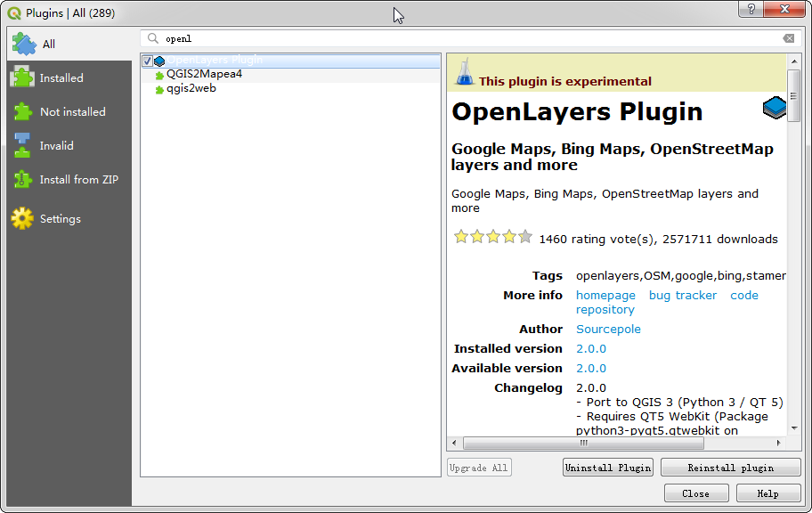Click the "OpenLayers Plugin" heading text
The height and width of the screenshot is (513, 812).
tap(577, 111)
